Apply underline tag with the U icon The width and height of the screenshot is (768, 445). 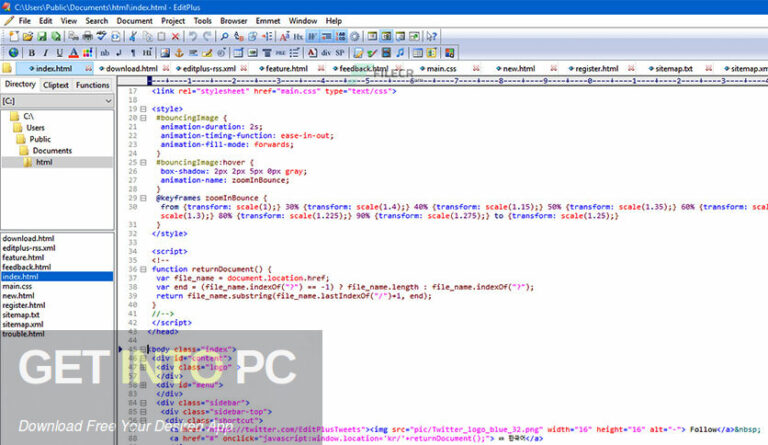click(x=60, y=52)
